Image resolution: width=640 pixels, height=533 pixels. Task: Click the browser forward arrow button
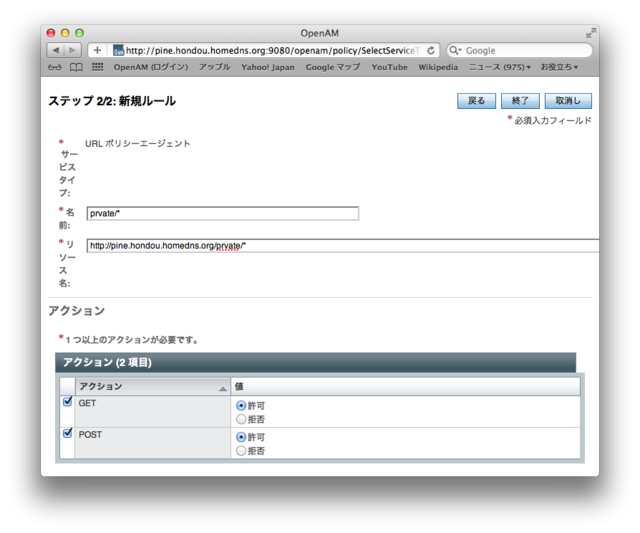[x=75, y=50]
